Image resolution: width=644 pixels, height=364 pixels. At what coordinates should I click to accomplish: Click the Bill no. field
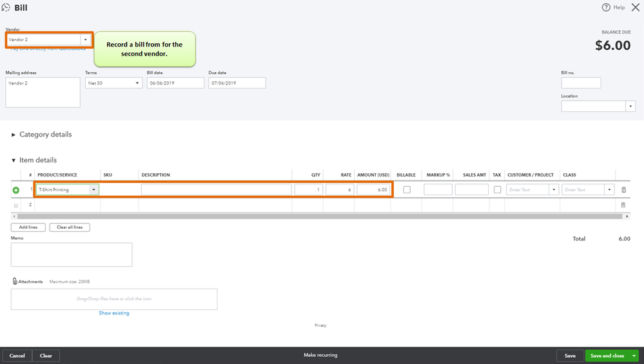[581, 83]
